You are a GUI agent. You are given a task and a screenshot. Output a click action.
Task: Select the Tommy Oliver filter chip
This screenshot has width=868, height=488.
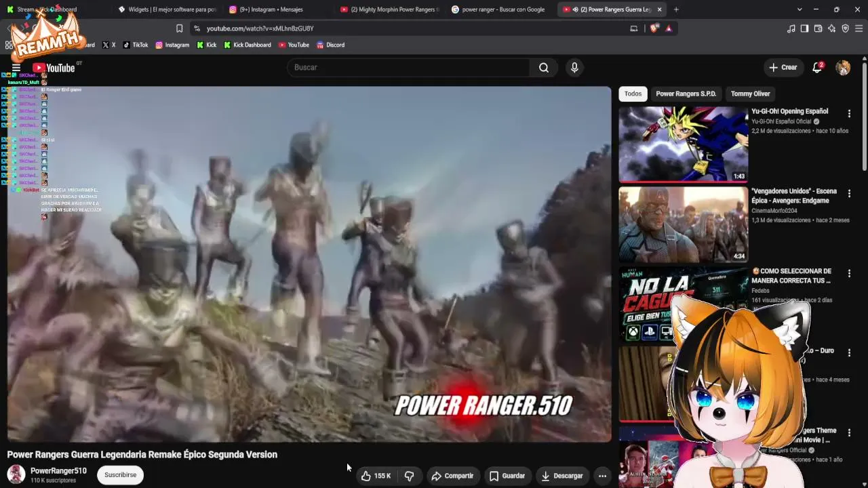click(x=750, y=94)
